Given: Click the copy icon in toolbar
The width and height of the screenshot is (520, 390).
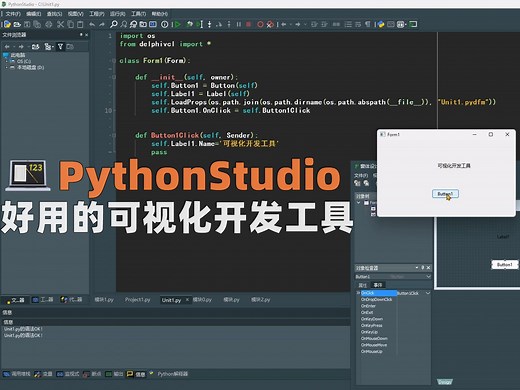Looking at the screenshot, I should 71,24.
